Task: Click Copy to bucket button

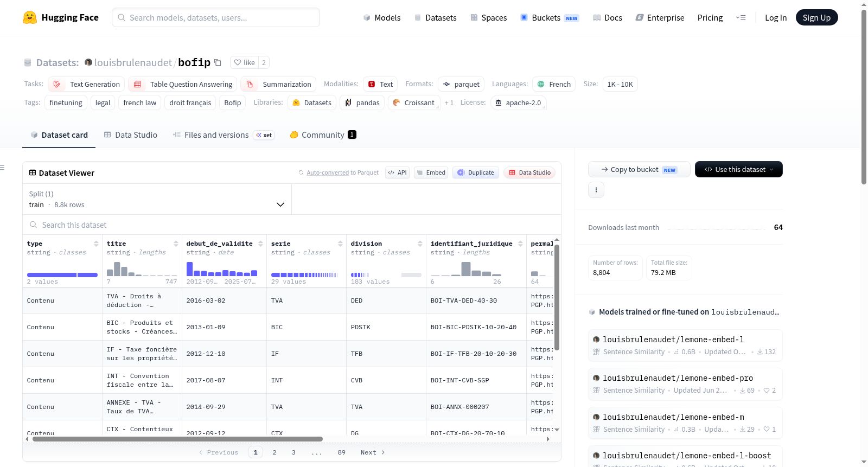Action: click(639, 169)
